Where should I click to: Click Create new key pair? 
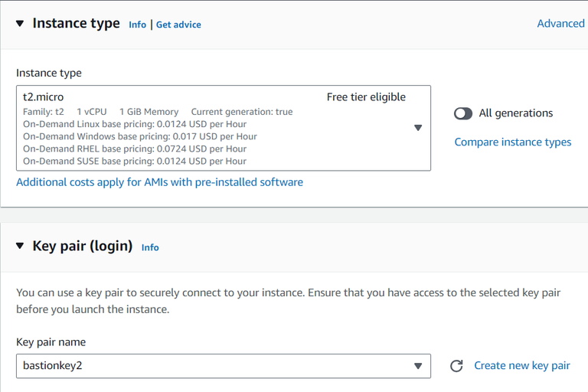click(x=522, y=365)
